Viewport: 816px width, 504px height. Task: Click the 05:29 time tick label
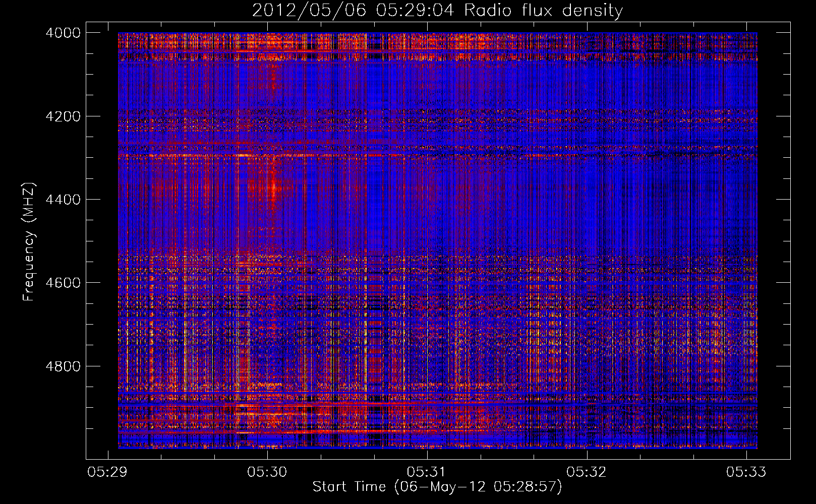pyautogui.click(x=107, y=472)
